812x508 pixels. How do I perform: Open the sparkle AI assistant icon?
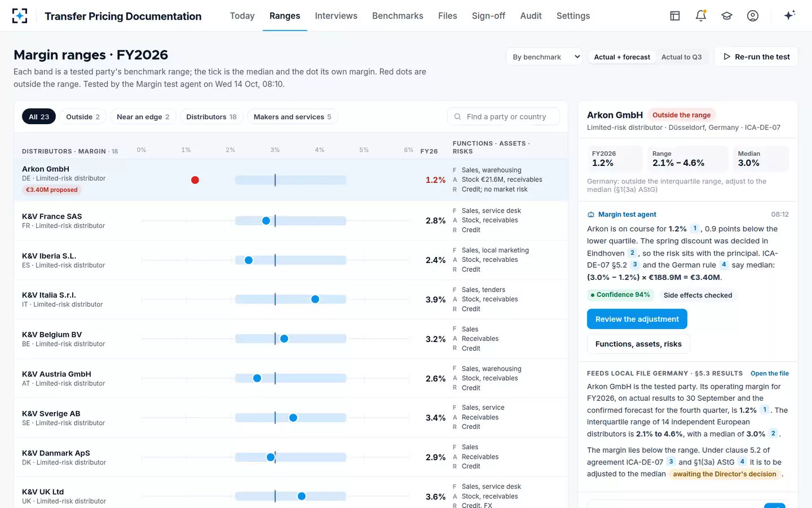coord(789,15)
